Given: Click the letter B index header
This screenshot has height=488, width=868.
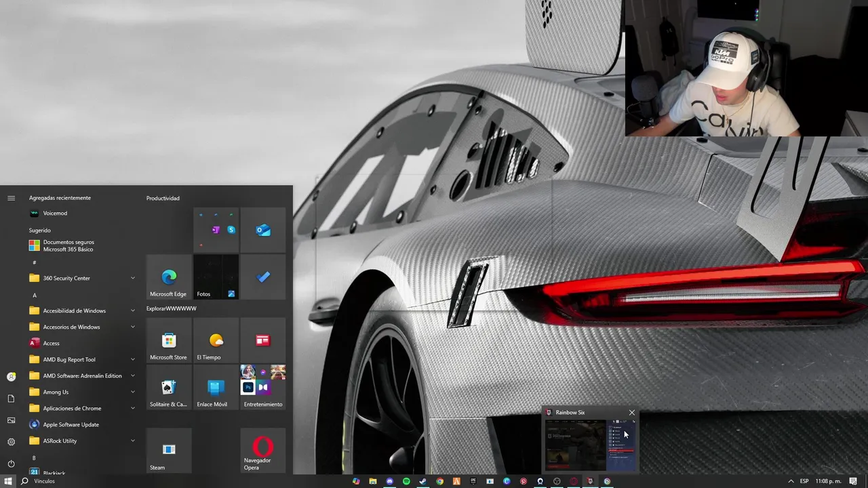Looking at the screenshot, I should (x=34, y=458).
